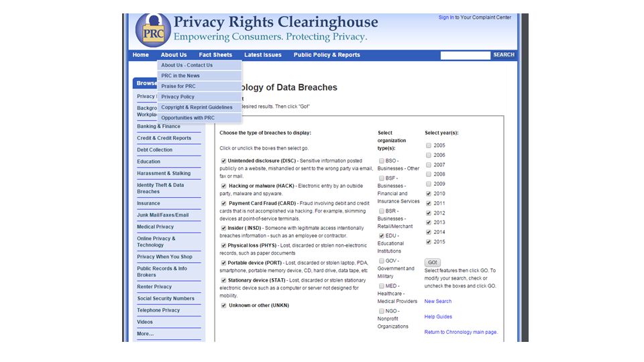Check the 2006 year checkbox
The width and height of the screenshot is (644, 362).
(x=429, y=155)
